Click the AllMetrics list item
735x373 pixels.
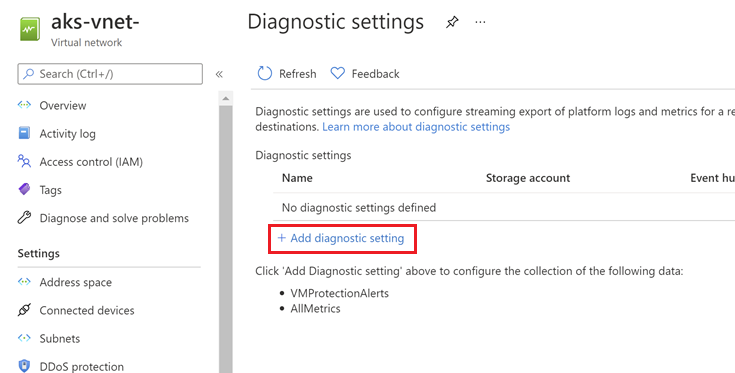pyautogui.click(x=315, y=308)
